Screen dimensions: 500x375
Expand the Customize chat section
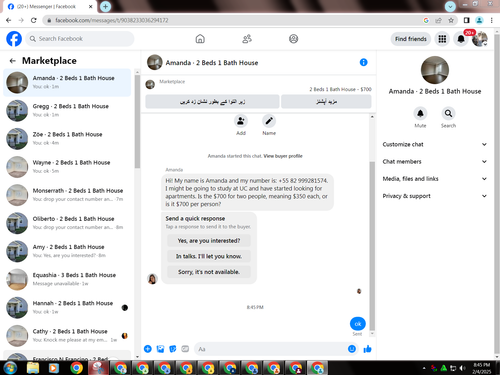pyautogui.click(x=434, y=144)
